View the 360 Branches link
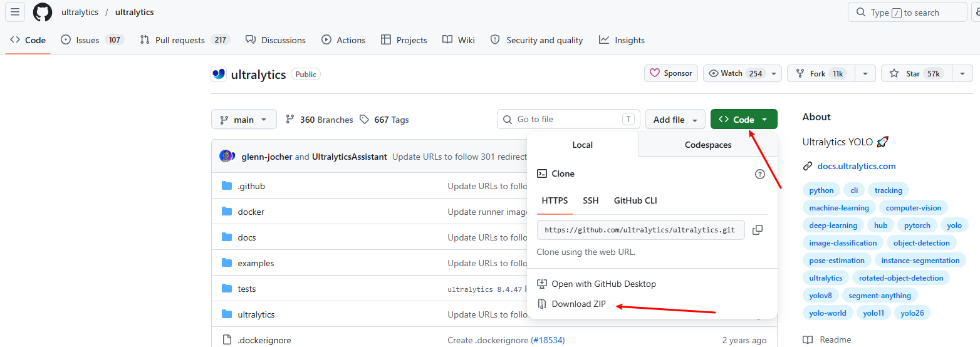 pos(320,120)
